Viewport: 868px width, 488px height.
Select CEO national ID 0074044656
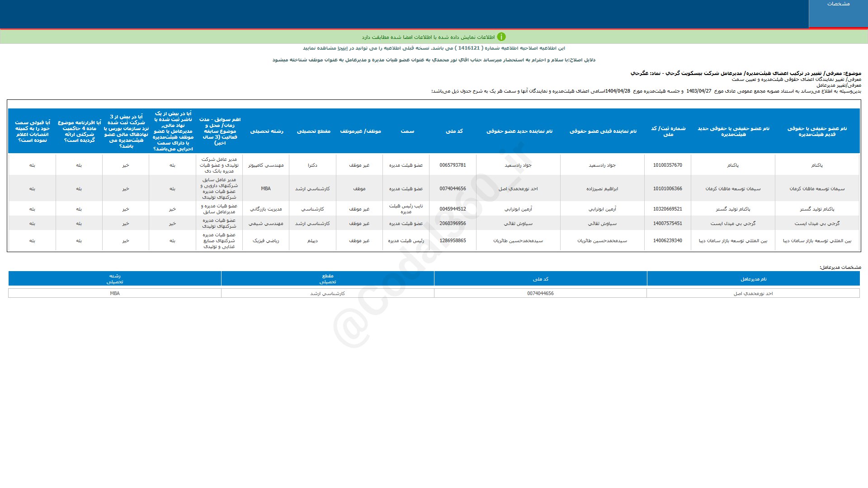pos(540,294)
